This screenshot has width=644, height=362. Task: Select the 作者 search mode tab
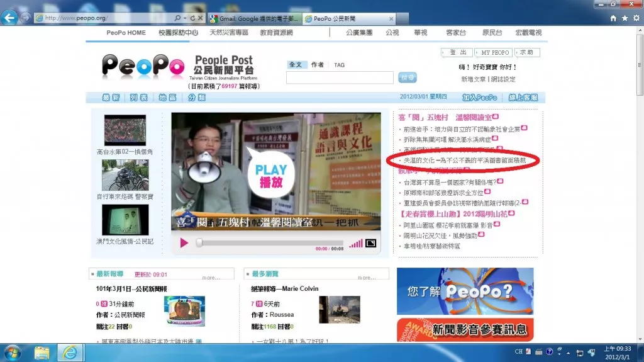click(317, 65)
